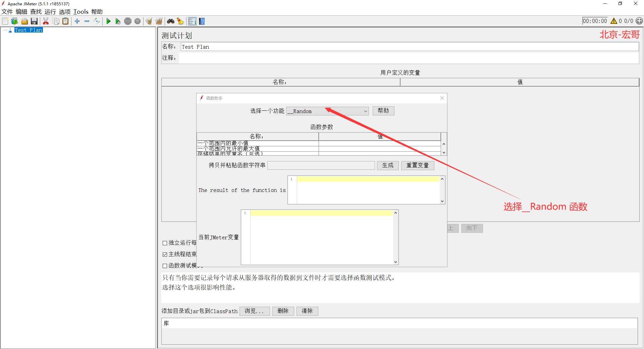The width and height of the screenshot is (644, 349).
Task: Click the Toggle enable/disable icon
Action: click(97, 21)
